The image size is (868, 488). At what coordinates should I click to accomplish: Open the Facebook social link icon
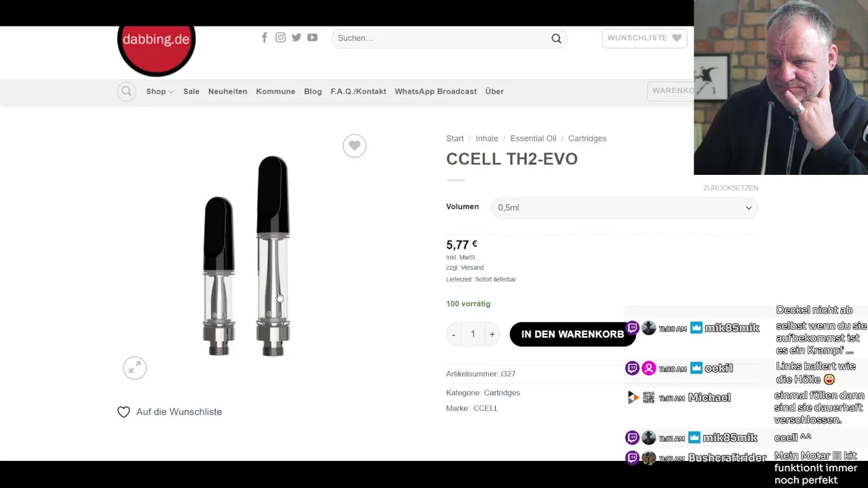coord(264,37)
